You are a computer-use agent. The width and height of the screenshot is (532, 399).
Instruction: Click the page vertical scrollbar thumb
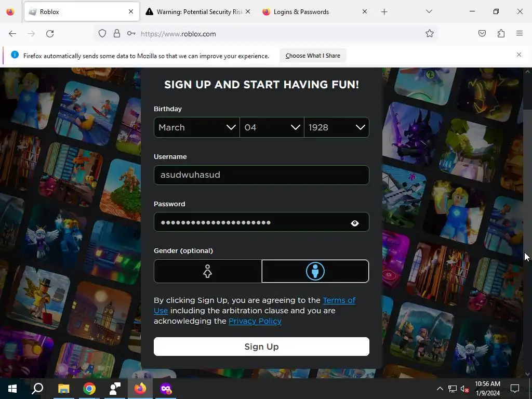(x=527, y=92)
